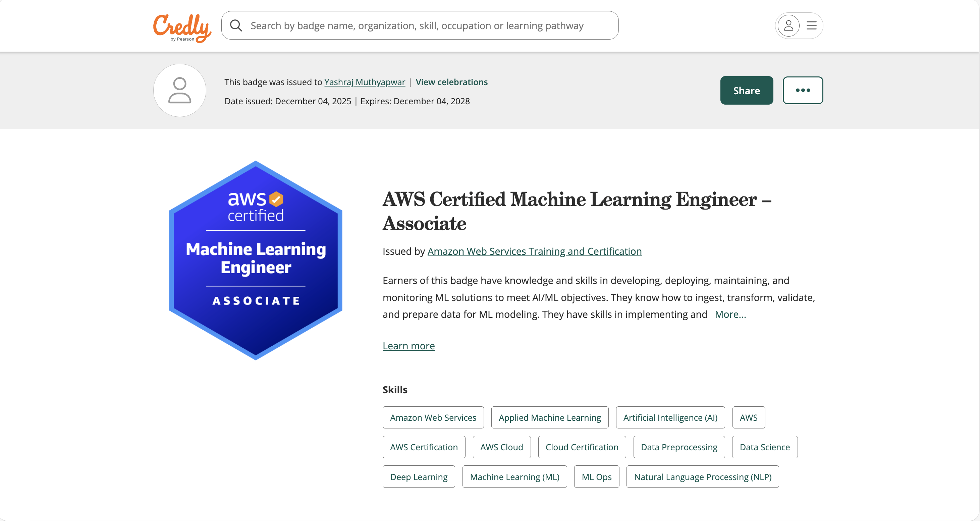Select the AWS Certification skill tag

(x=424, y=447)
